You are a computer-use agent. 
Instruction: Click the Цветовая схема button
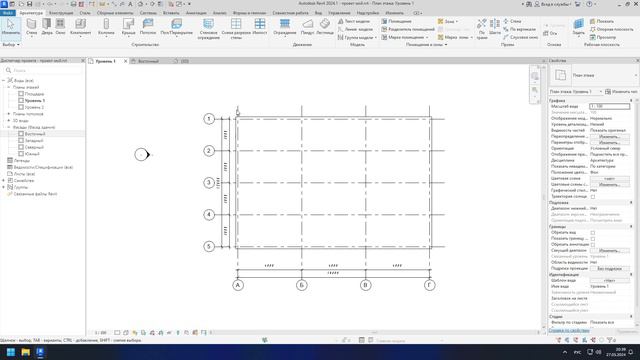tap(610, 179)
